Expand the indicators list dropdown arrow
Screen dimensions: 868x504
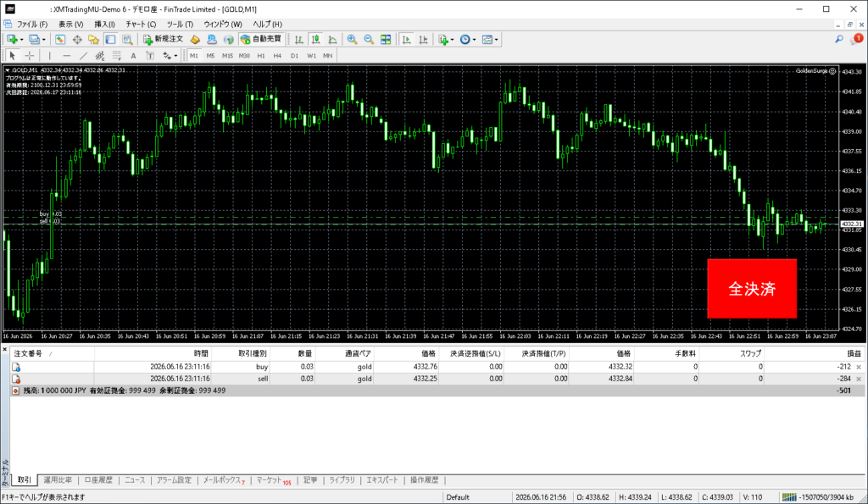(452, 40)
